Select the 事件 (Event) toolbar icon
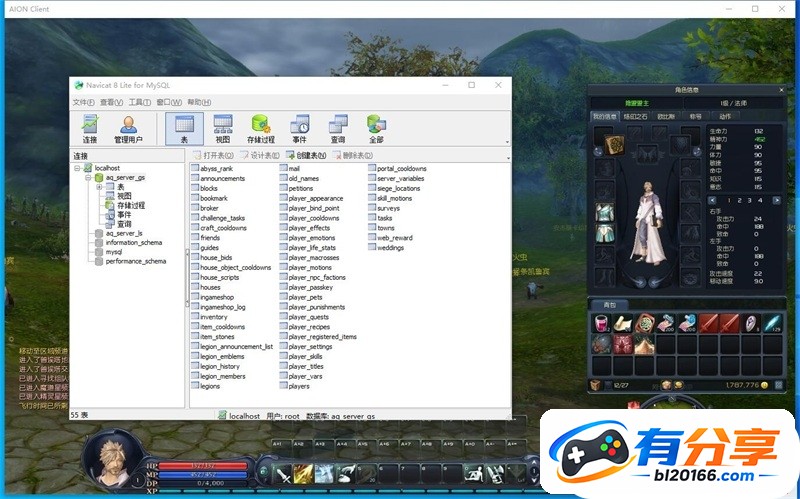 point(299,129)
